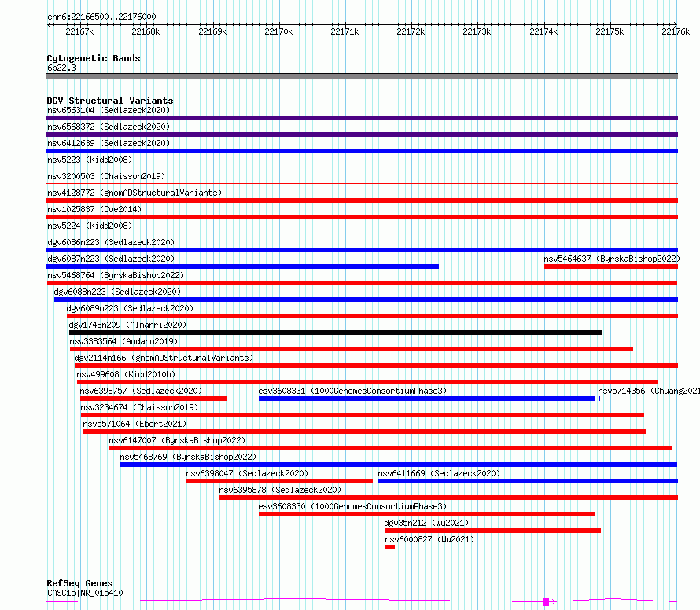Open nsv6395878 (Sedlazeck2020) label
Image resolution: width=700 pixels, height=610 pixels.
(280, 490)
